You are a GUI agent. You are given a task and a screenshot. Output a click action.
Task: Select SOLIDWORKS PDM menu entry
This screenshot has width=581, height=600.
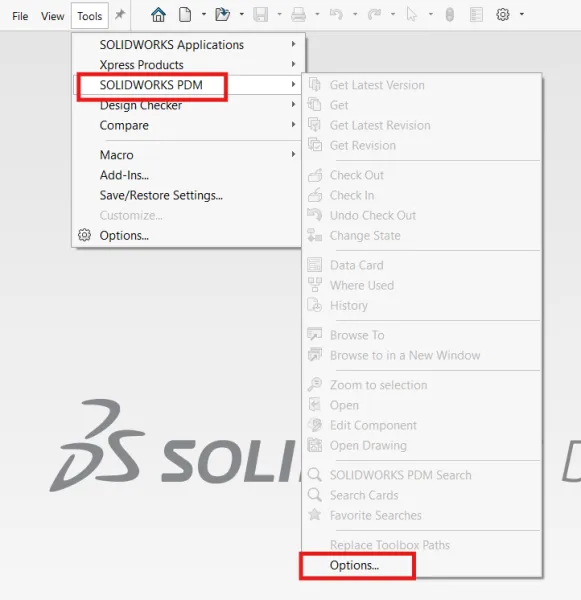tap(188, 85)
